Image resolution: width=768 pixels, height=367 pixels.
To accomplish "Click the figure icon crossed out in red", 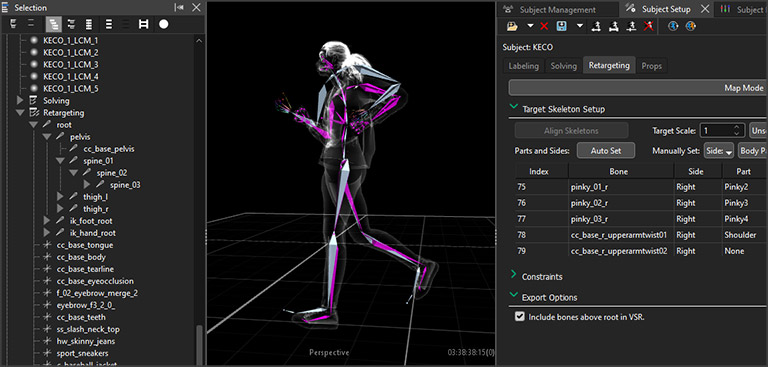I will pos(648,26).
